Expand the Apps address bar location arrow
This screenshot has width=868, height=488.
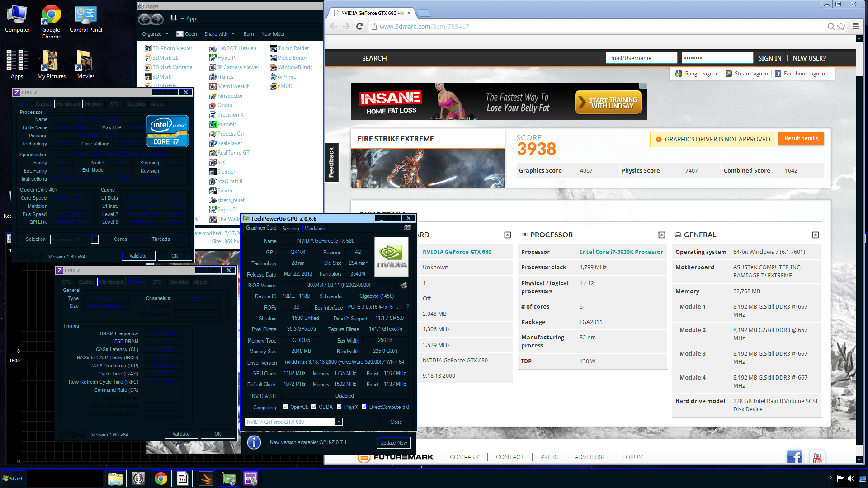pos(182,19)
